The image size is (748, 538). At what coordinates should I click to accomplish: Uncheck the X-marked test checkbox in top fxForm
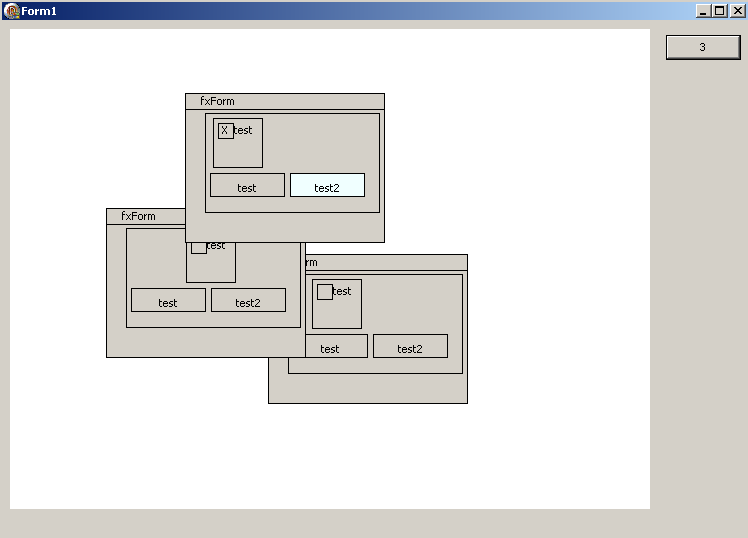coord(226,131)
